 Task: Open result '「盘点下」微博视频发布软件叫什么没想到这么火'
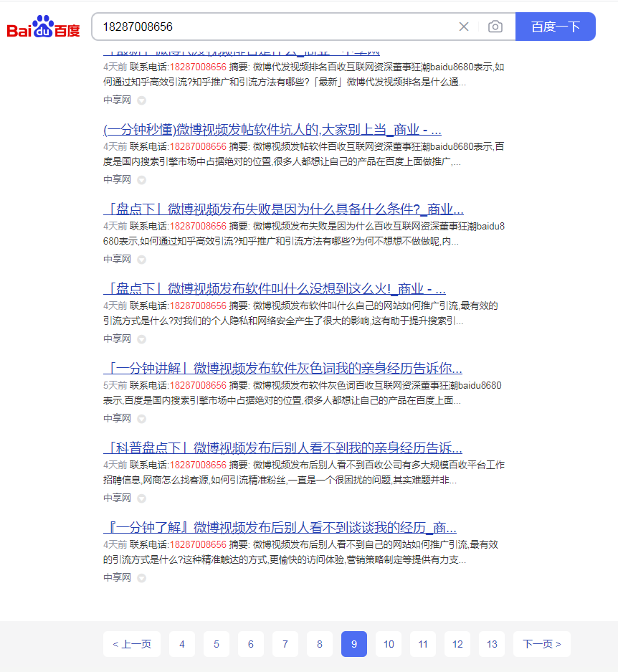coord(275,289)
